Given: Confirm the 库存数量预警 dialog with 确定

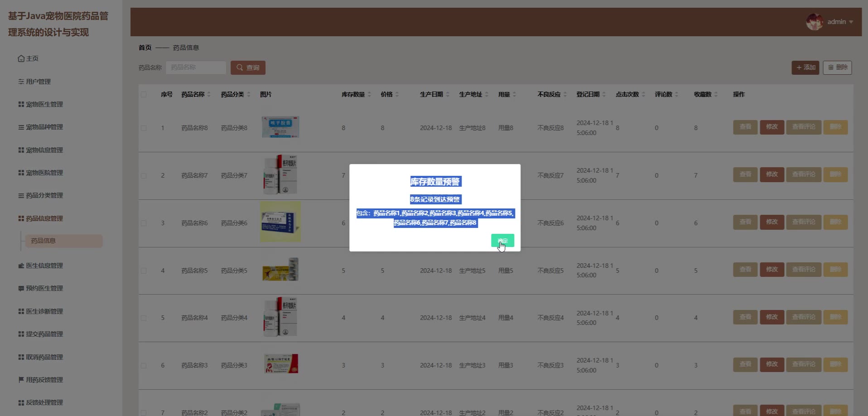Looking at the screenshot, I should pos(502,241).
